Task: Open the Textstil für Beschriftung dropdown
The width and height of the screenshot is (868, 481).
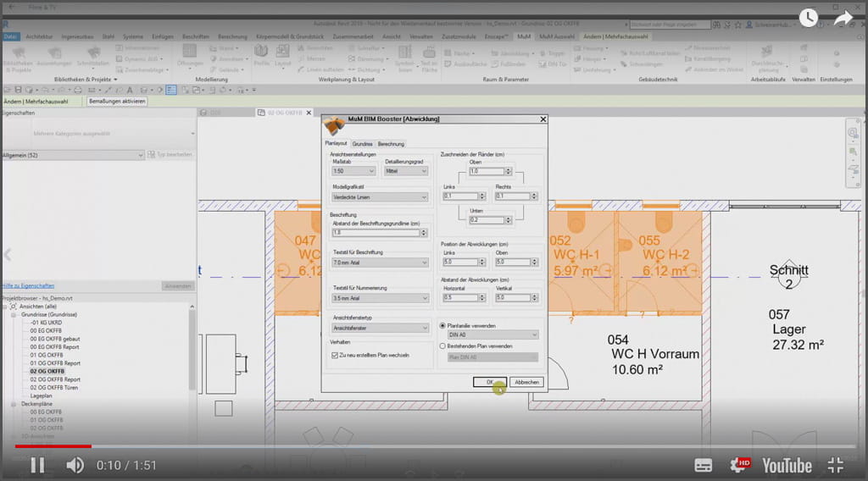Action: [381, 263]
